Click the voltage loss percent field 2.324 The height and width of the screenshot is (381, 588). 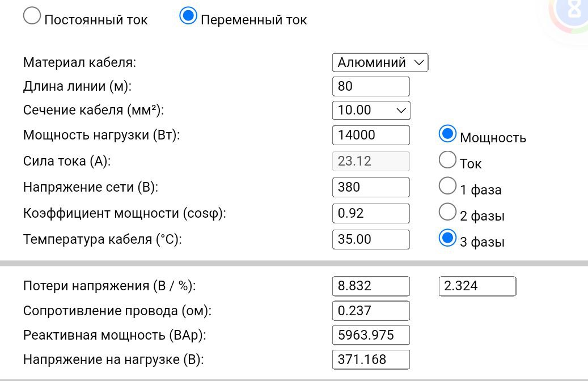tap(477, 286)
